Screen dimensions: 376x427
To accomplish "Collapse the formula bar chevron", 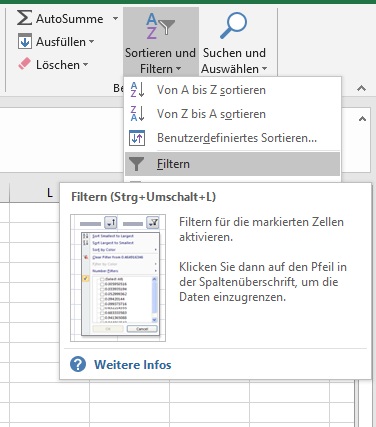I will tap(362, 119).
